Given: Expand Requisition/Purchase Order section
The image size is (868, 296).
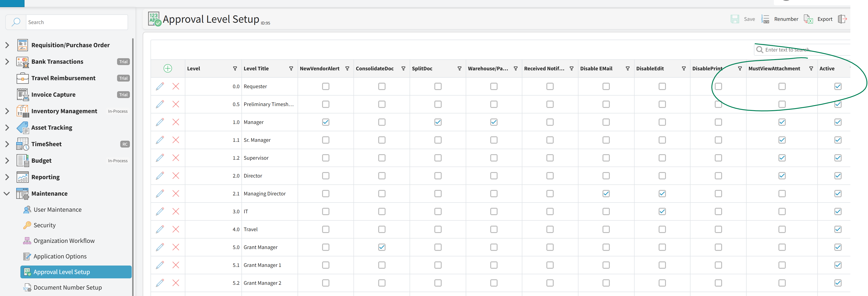Looking at the screenshot, I should coord(7,45).
